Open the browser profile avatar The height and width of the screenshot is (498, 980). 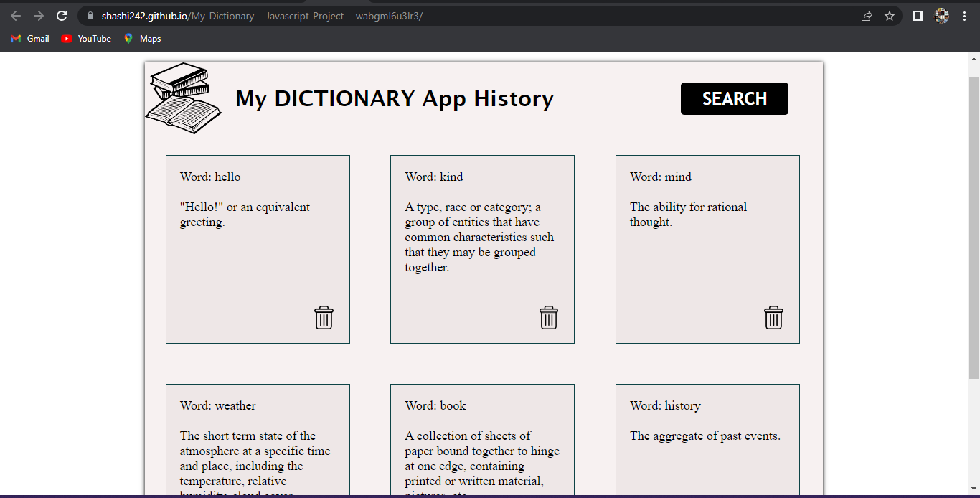941,15
